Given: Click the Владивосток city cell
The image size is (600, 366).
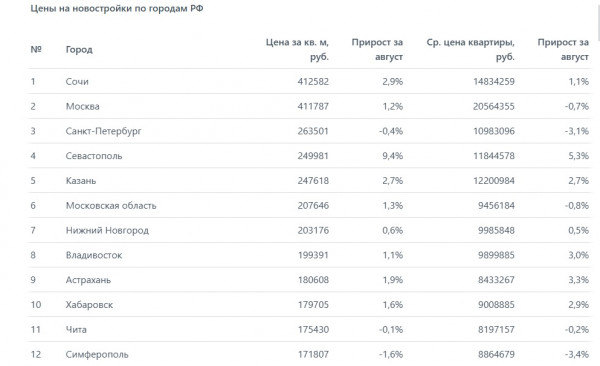Looking at the screenshot, I should 94,255.
